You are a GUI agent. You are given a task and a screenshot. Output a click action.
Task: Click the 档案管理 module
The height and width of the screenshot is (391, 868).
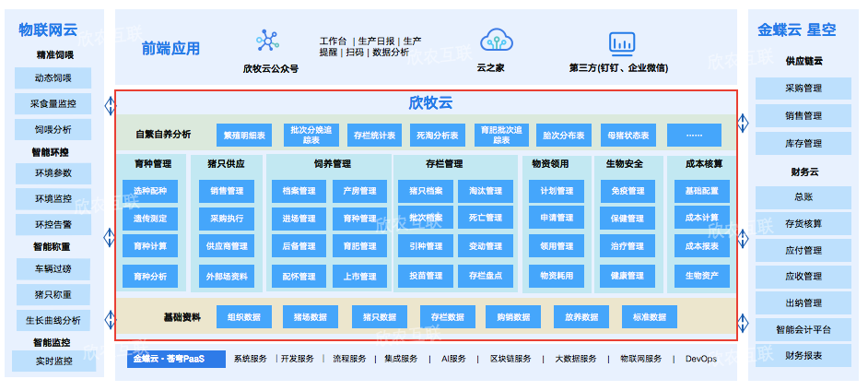pos(299,191)
